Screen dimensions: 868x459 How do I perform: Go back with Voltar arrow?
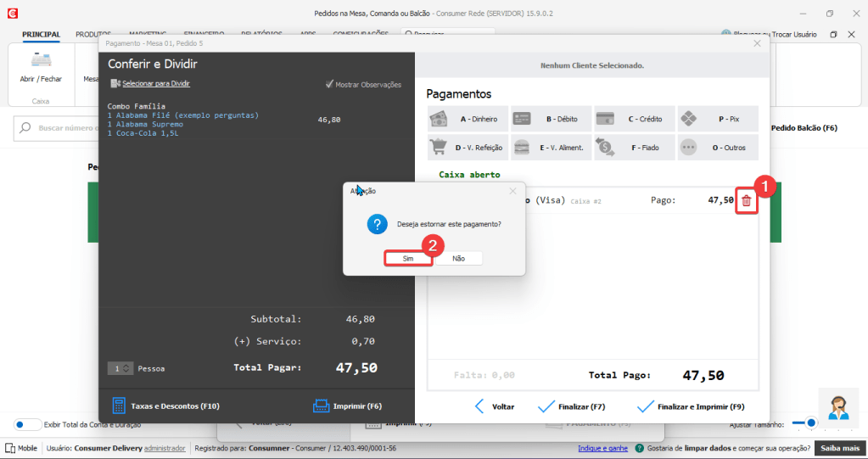(x=494, y=406)
